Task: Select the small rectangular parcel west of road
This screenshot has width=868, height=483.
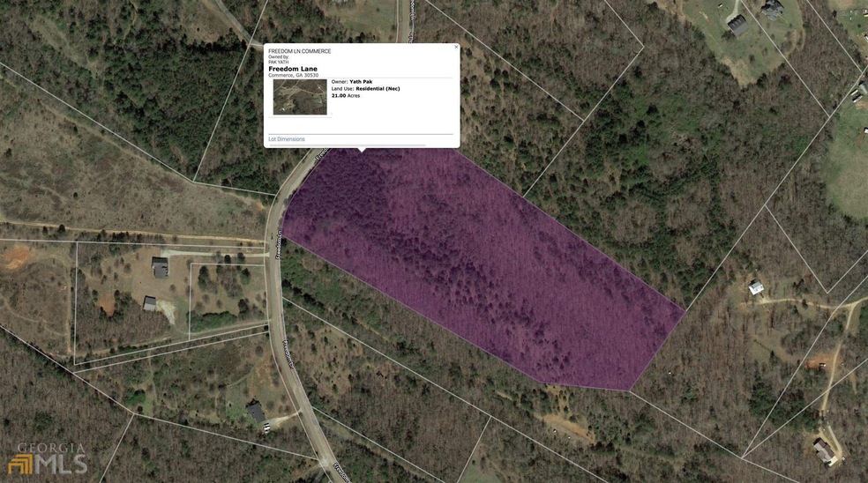Action: 228,300
